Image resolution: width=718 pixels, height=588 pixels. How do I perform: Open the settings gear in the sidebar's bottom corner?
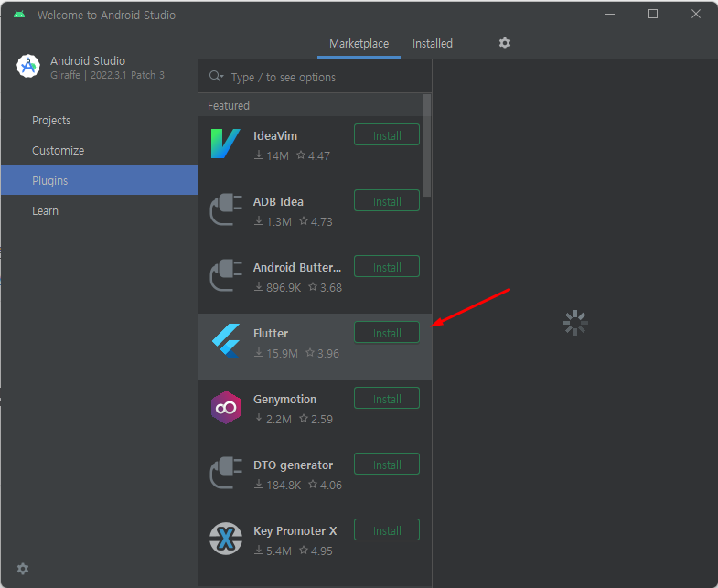pos(23,569)
